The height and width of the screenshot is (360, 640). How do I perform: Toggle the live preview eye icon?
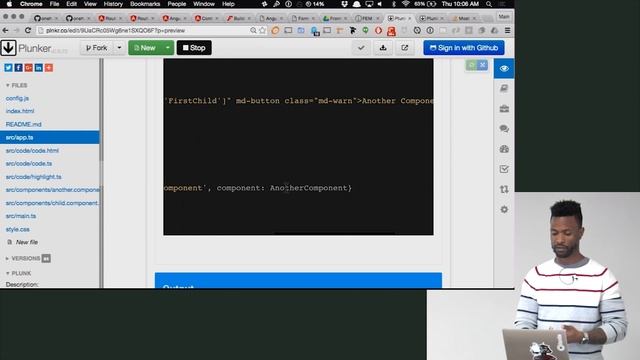[504, 69]
